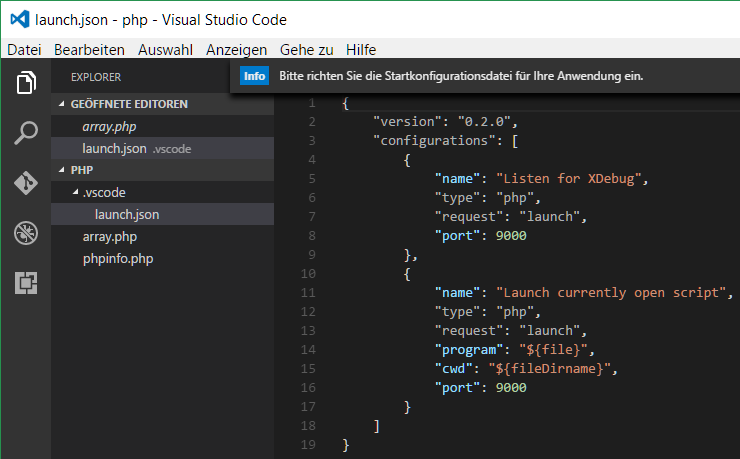The image size is (740, 459).
Task: Open the Hilfe menu
Action: [x=360, y=49]
